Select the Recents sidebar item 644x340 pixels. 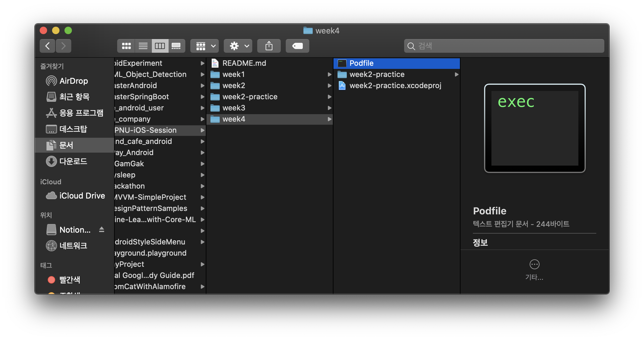(x=74, y=97)
